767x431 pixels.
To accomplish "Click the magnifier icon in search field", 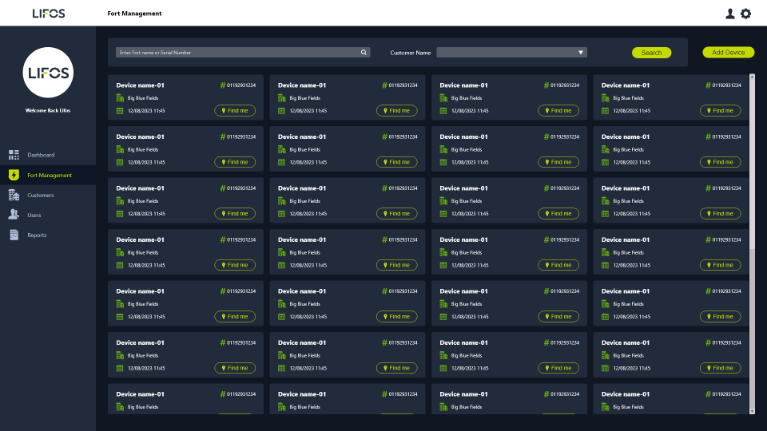I will point(364,52).
